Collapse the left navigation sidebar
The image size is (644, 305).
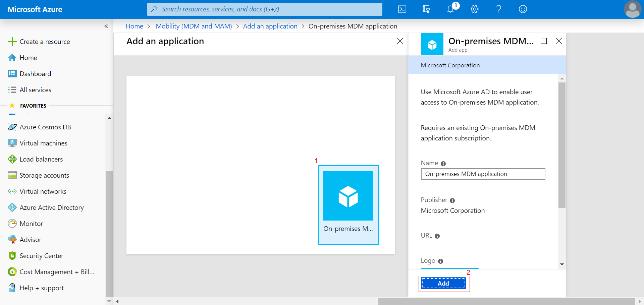click(x=106, y=26)
